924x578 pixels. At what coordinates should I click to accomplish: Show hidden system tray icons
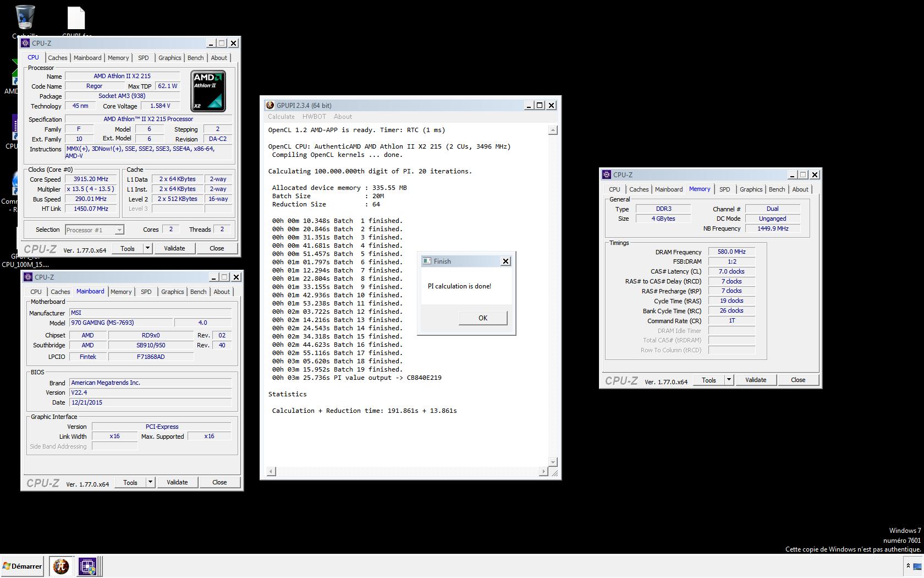908,565
